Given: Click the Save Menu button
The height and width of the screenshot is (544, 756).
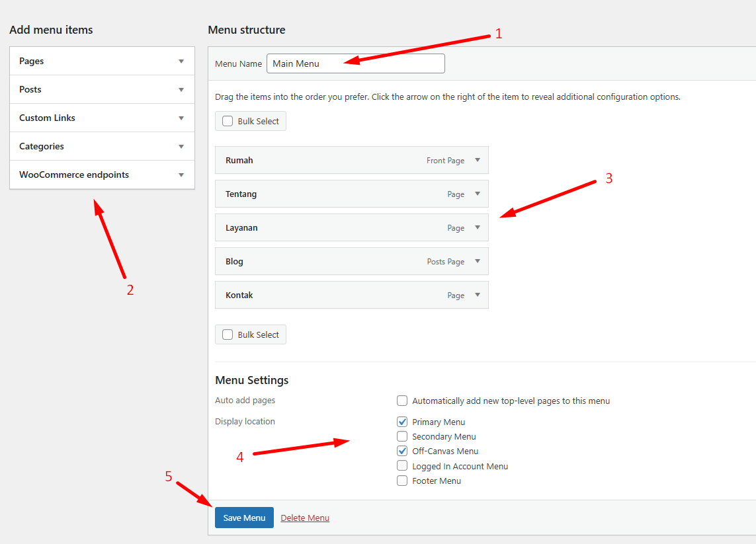Looking at the screenshot, I should pyautogui.click(x=244, y=518).
